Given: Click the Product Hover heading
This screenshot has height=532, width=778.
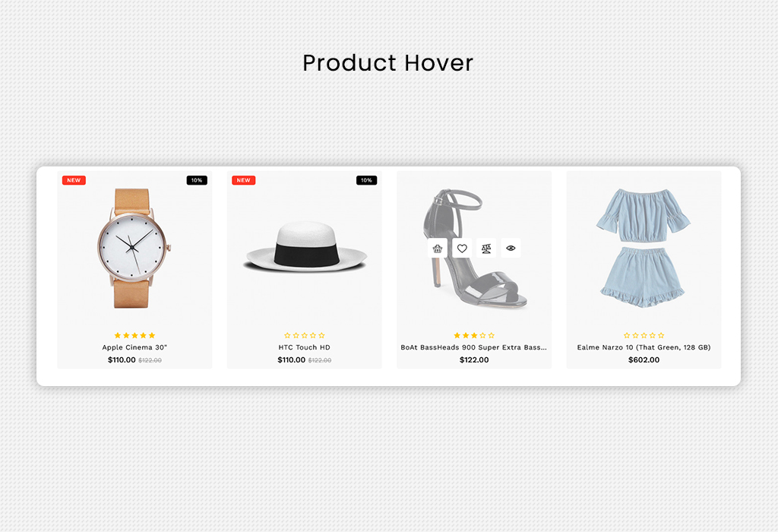Looking at the screenshot, I should (388, 63).
